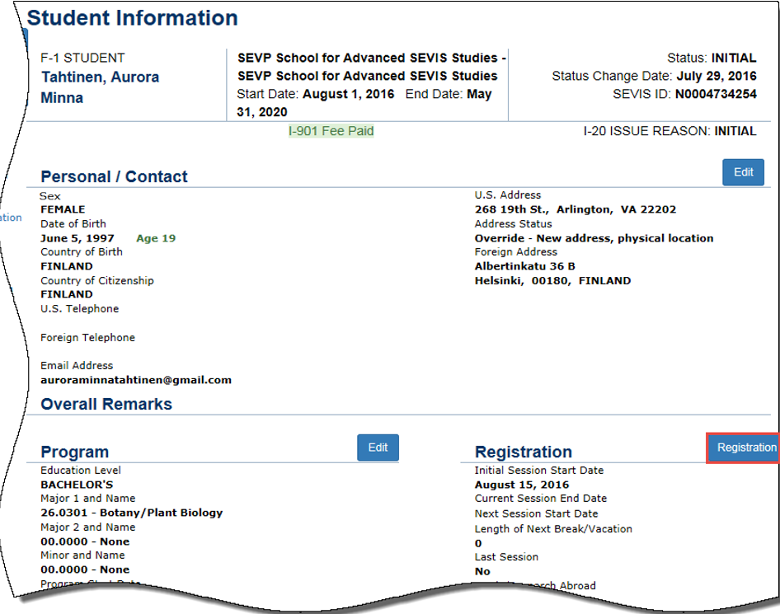Click the I-20 ISSUE REASON: INITIAL text
780x615 pixels.
pyautogui.click(x=670, y=131)
